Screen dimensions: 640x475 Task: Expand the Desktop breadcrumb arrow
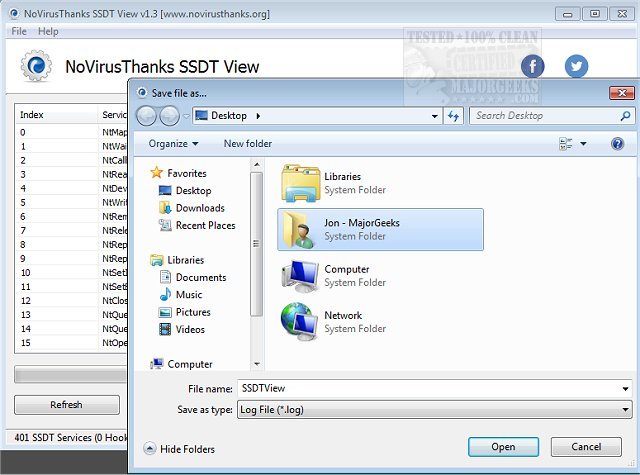pos(258,116)
